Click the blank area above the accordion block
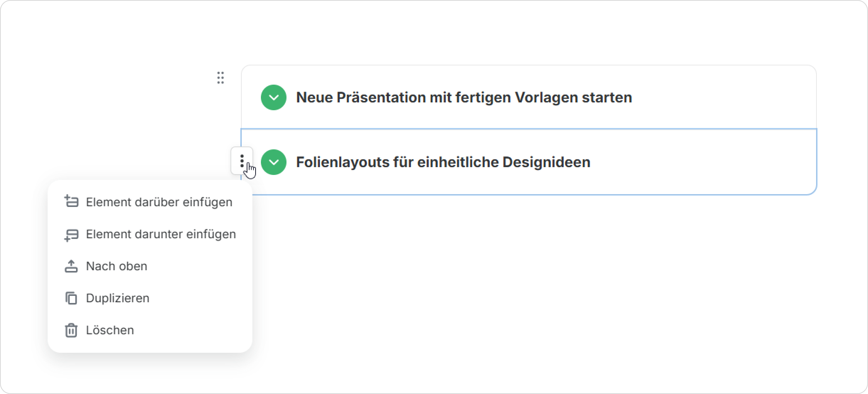868x394 pixels. pyautogui.click(x=498, y=32)
